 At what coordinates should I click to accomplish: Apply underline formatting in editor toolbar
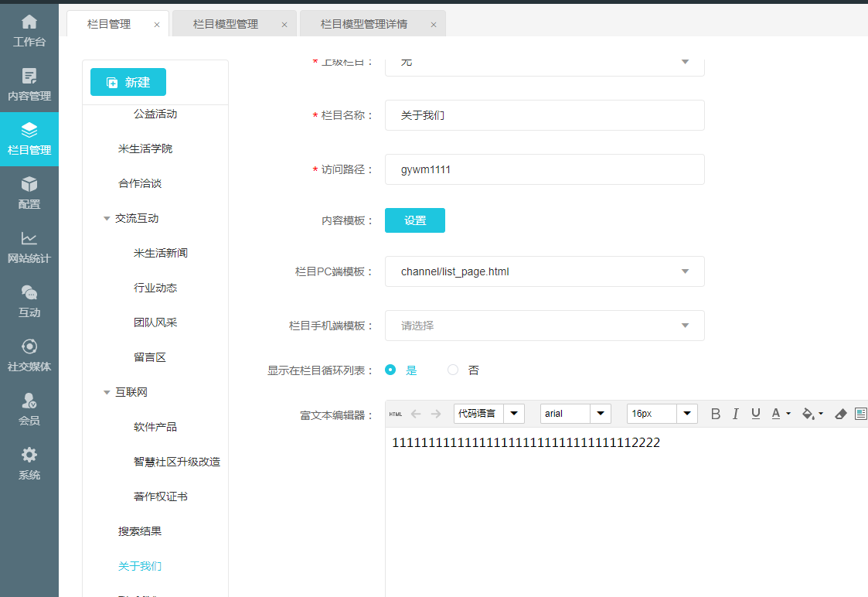[756, 414]
